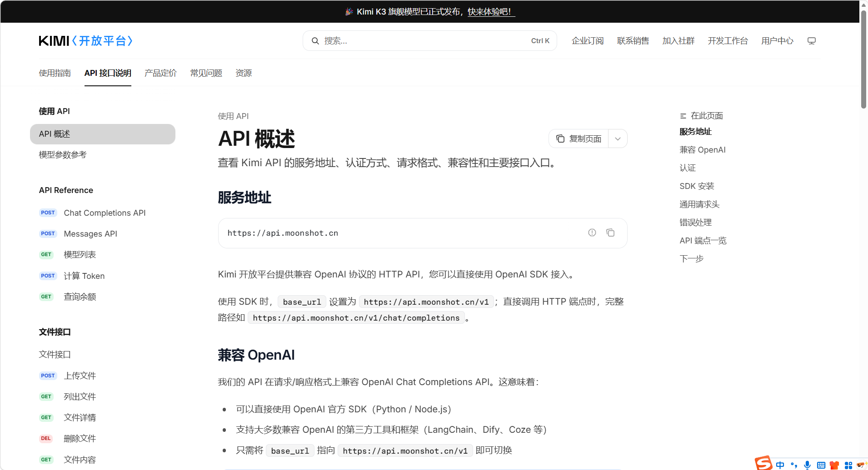Screen dimensions: 868x470
Task: Click the API Reference sidebar section heading
Action: click(x=66, y=190)
